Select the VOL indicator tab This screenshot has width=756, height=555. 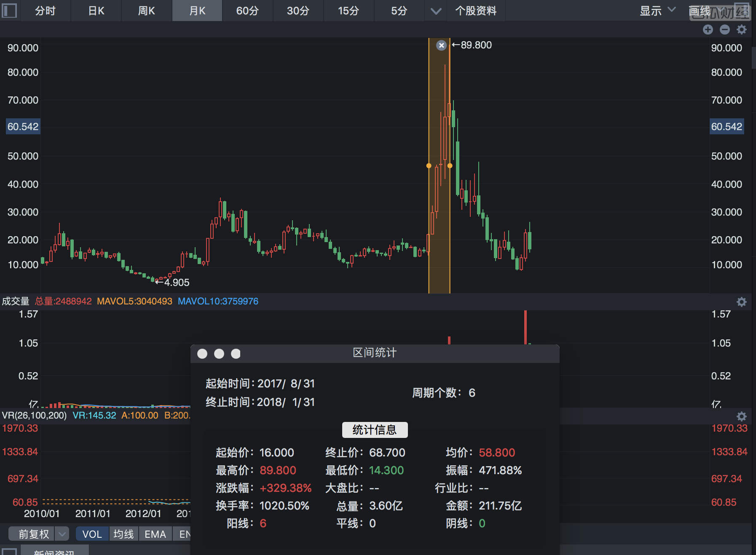click(x=92, y=534)
